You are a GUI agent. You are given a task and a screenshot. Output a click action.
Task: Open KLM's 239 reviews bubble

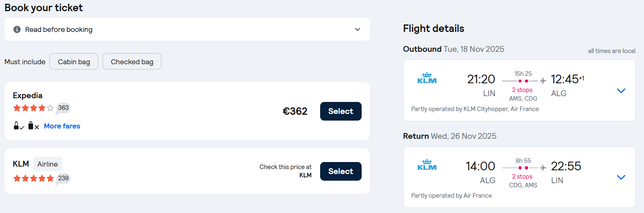(x=63, y=178)
